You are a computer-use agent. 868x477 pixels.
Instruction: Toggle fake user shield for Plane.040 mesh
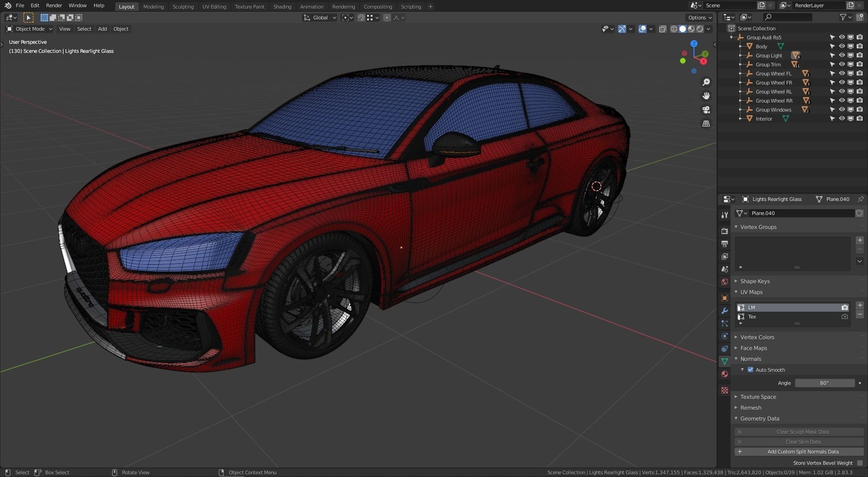[859, 213]
